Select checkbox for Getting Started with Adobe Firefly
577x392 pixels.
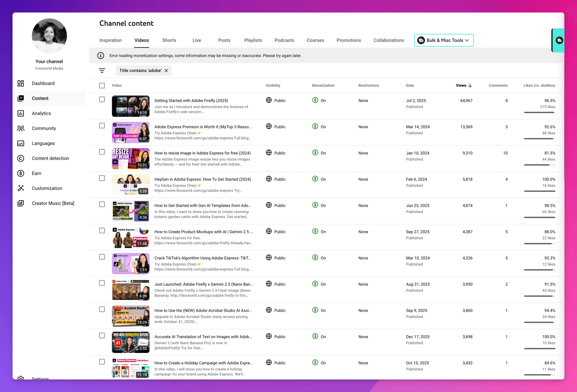click(102, 99)
